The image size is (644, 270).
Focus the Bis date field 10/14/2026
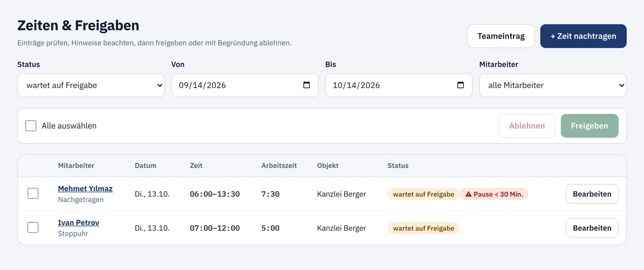tap(399, 85)
